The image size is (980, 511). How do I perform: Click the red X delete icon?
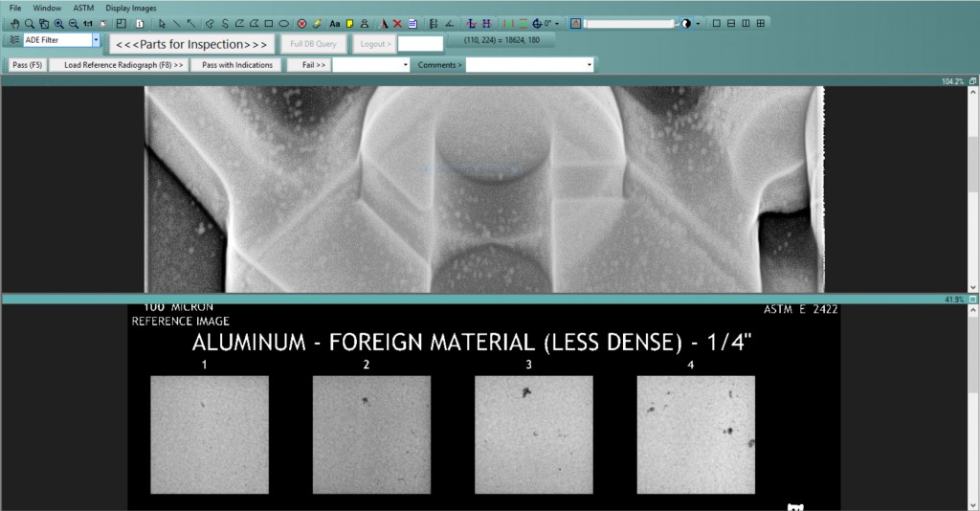pyautogui.click(x=397, y=23)
